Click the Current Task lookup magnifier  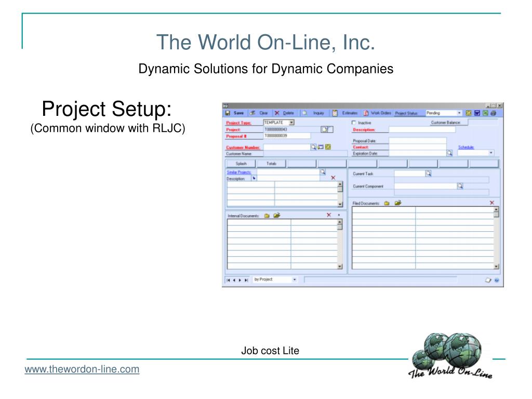point(429,174)
